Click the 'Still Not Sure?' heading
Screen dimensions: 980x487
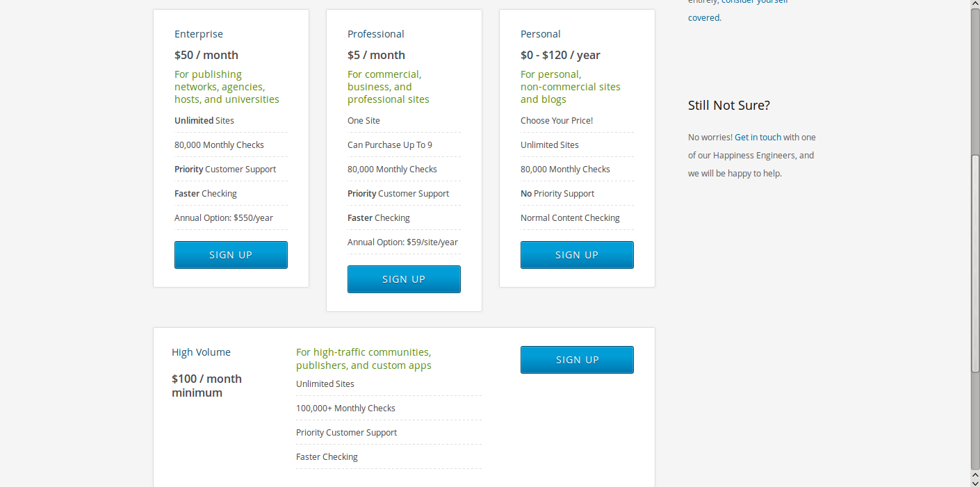(728, 106)
